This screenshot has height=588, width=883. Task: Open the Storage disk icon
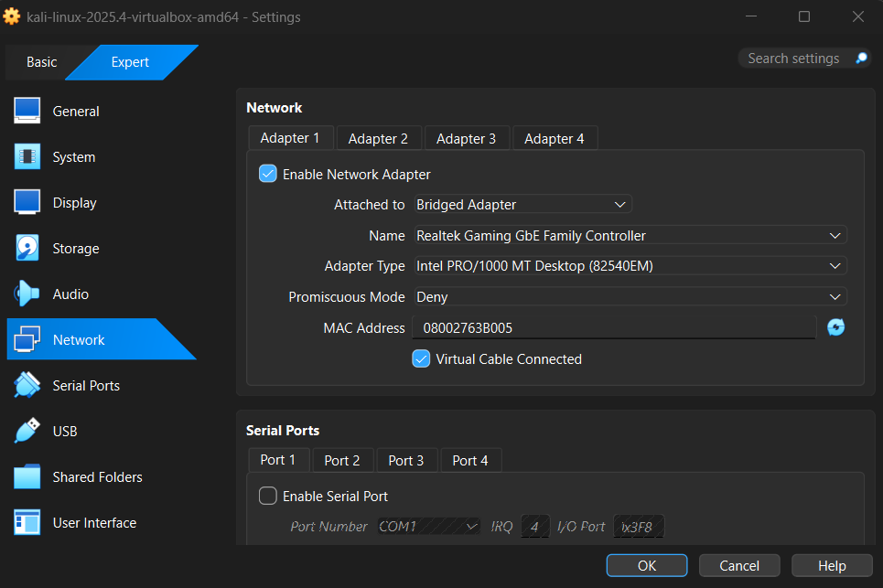tap(27, 248)
